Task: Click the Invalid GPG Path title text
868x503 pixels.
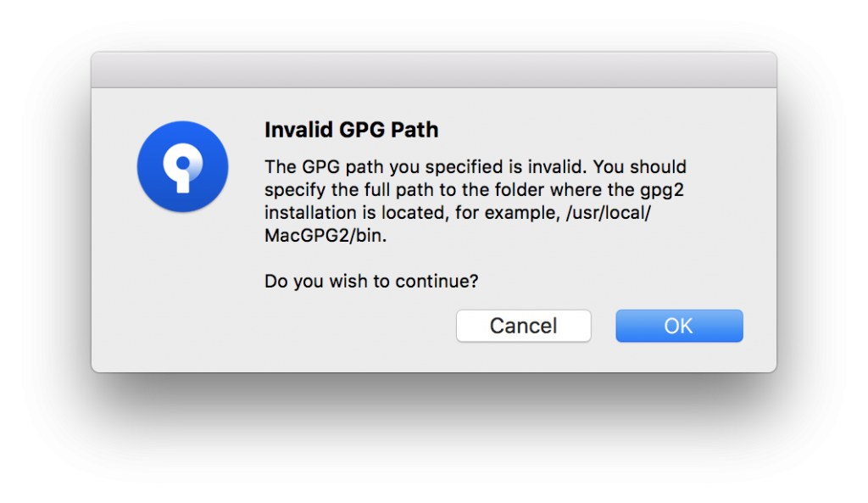Action: (x=351, y=130)
